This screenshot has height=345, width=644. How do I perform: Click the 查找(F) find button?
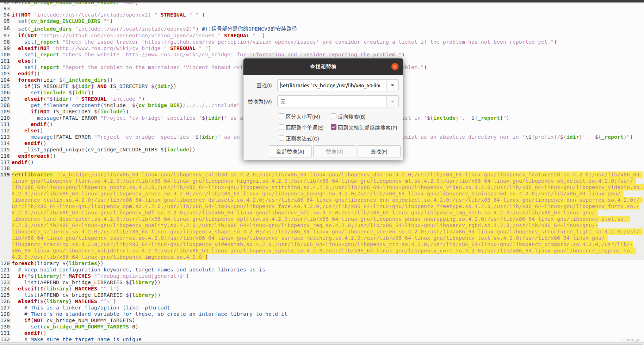379,151
